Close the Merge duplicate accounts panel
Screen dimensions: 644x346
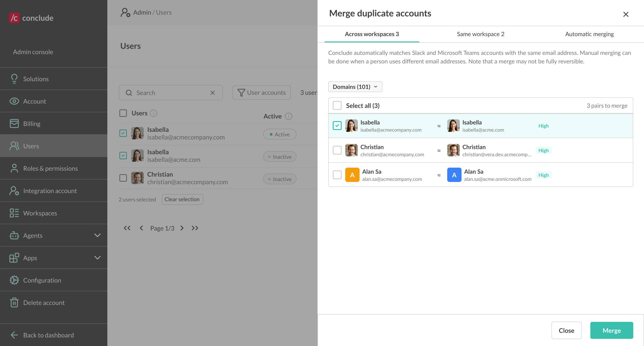[x=626, y=14]
